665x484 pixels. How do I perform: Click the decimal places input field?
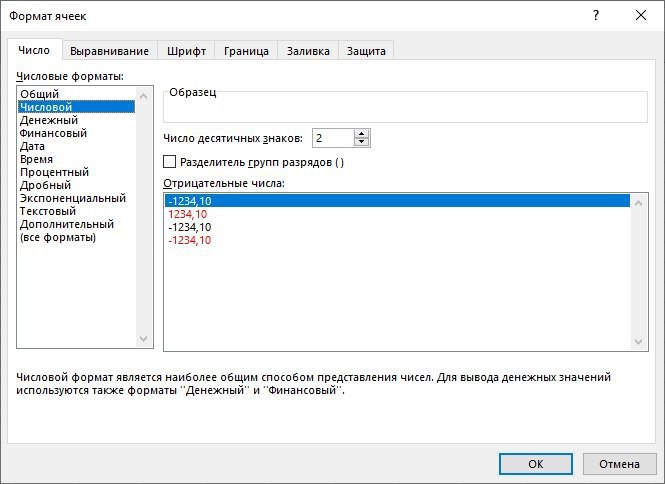pyautogui.click(x=333, y=138)
